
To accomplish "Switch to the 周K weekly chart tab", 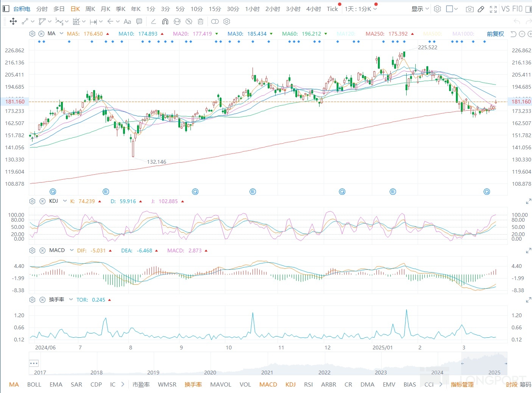I will [x=90, y=9].
